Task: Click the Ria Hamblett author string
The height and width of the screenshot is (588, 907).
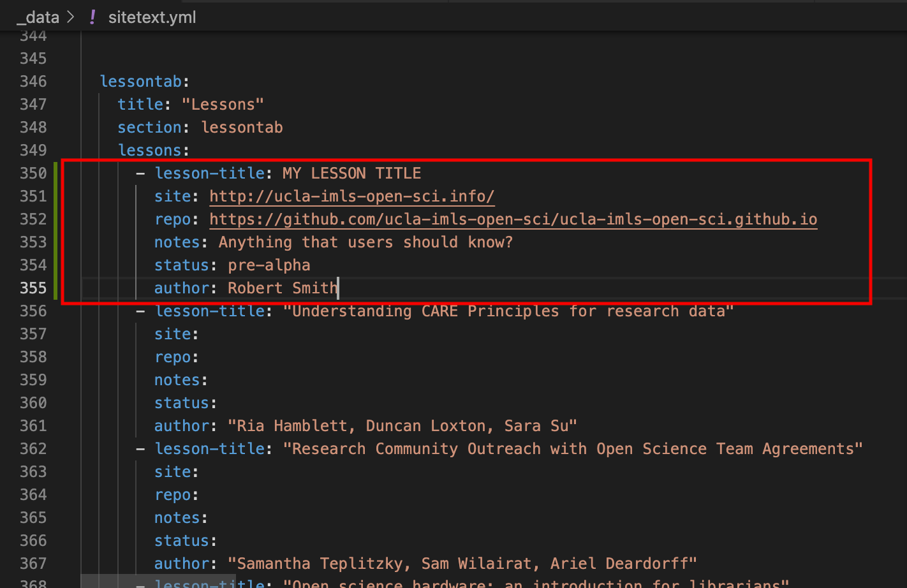Action: [x=402, y=426]
